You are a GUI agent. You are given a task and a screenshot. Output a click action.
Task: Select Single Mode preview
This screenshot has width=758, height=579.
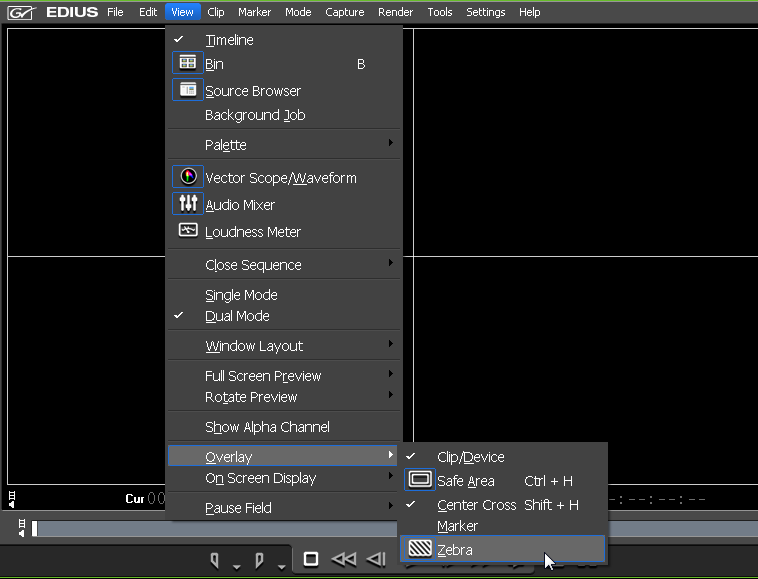[x=241, y=295]
